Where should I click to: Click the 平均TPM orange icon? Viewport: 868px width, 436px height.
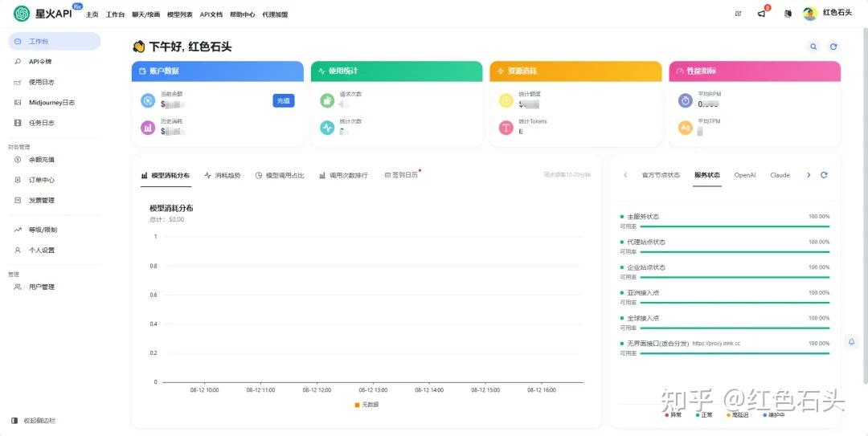(686, 128)
